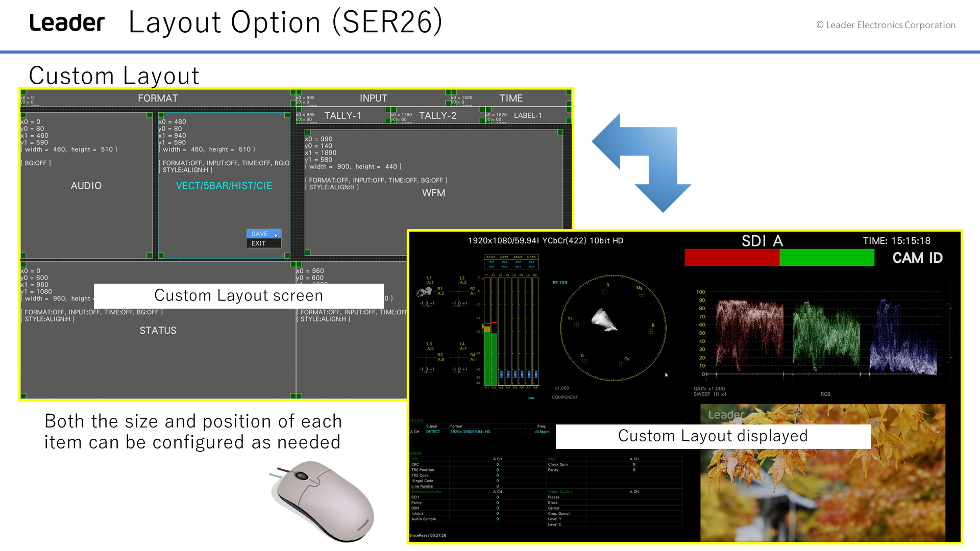Click the Layout Option (SER26) title

285,22
